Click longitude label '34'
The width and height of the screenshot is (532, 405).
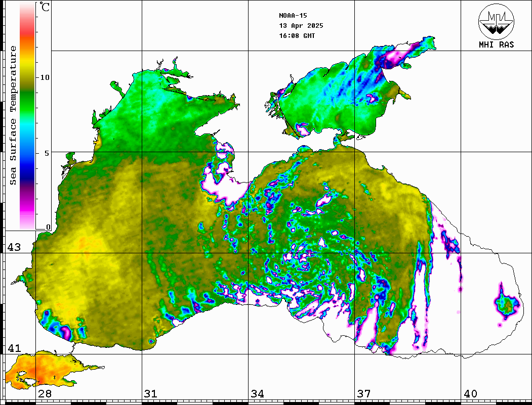[x=257, y=394]
